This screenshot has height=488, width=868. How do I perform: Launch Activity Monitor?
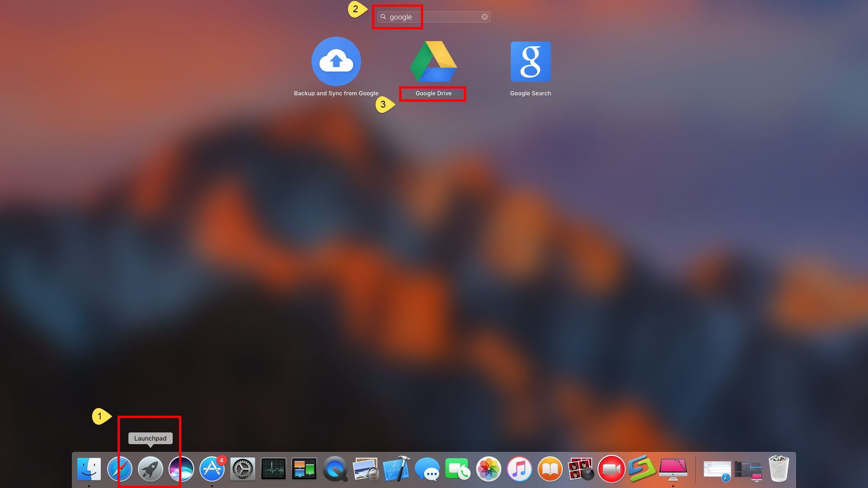[x=274, y=469]
